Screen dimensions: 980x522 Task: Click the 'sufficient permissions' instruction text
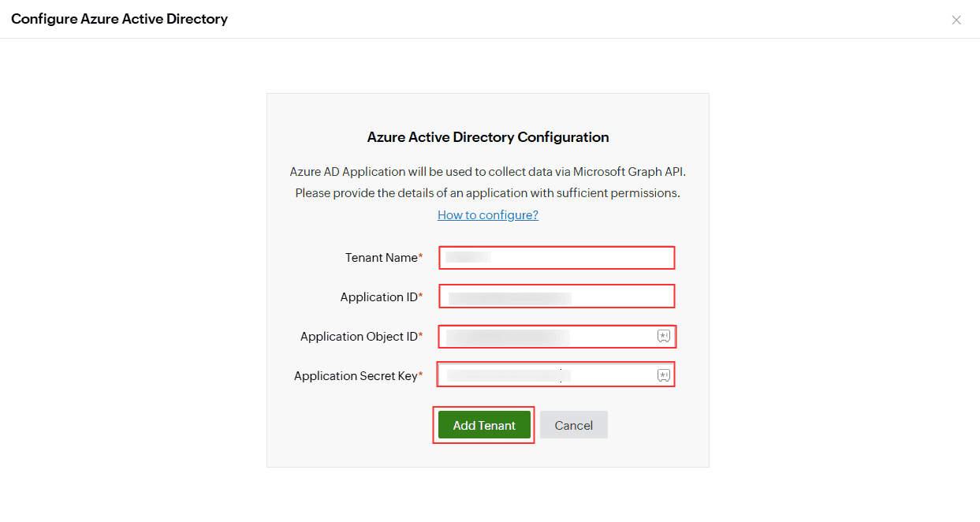(x=488, y=192)
